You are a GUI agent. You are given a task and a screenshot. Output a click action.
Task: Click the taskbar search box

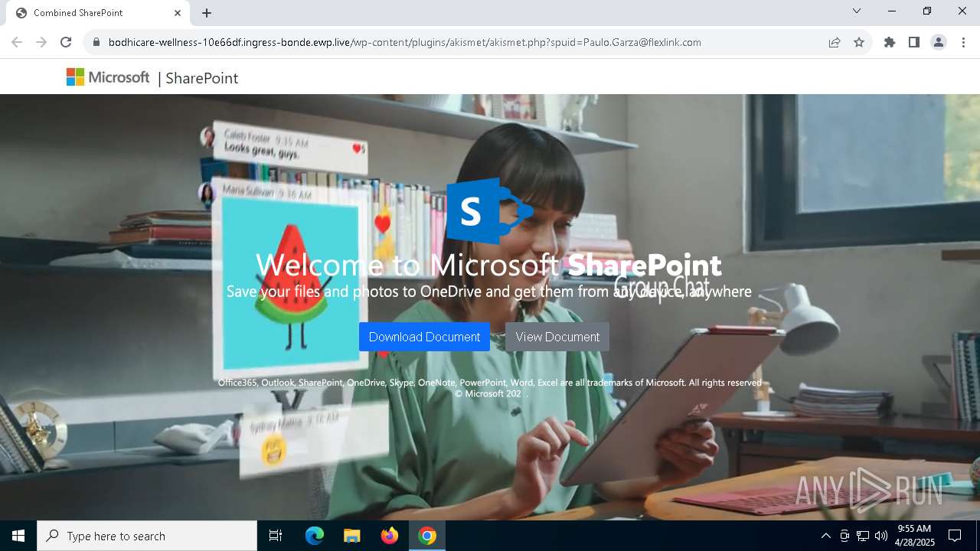click(147, 536)
